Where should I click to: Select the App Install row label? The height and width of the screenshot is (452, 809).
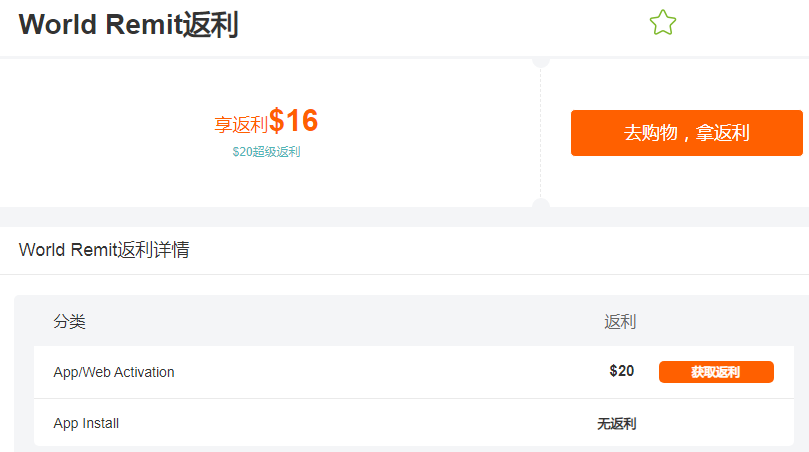click(x=86, y=423)
